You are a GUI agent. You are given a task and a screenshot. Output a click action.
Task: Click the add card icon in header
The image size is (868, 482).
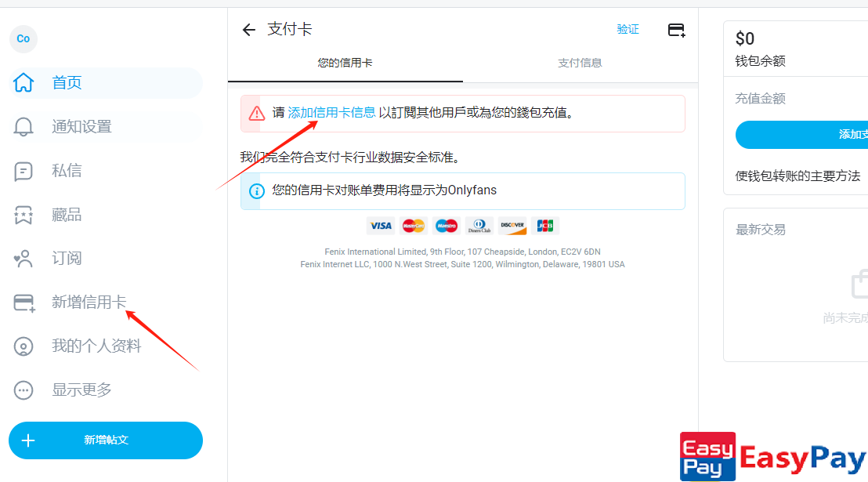pyautogui.click(x=676, y=30)
